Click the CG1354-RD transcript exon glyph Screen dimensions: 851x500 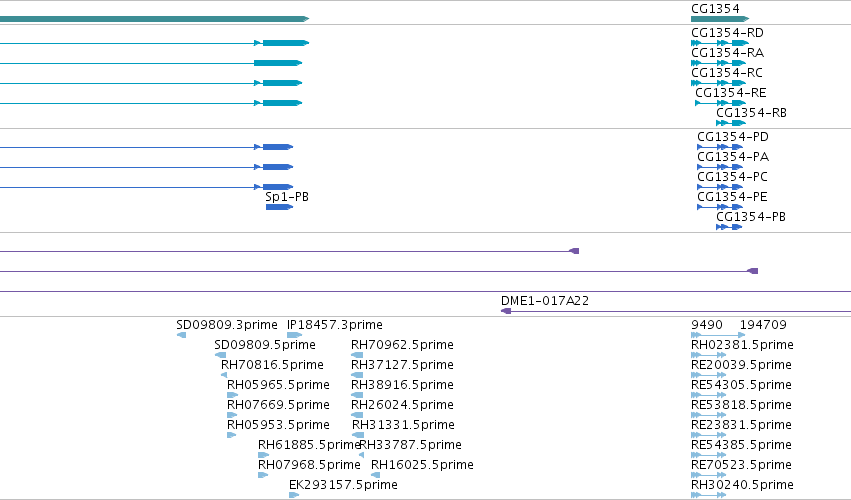(x=720, y=43)
